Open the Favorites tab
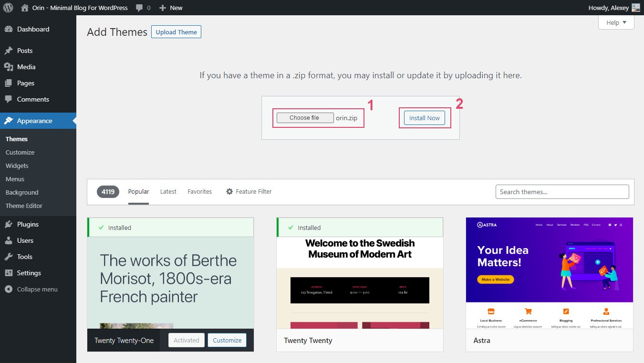 coord(199,191)
